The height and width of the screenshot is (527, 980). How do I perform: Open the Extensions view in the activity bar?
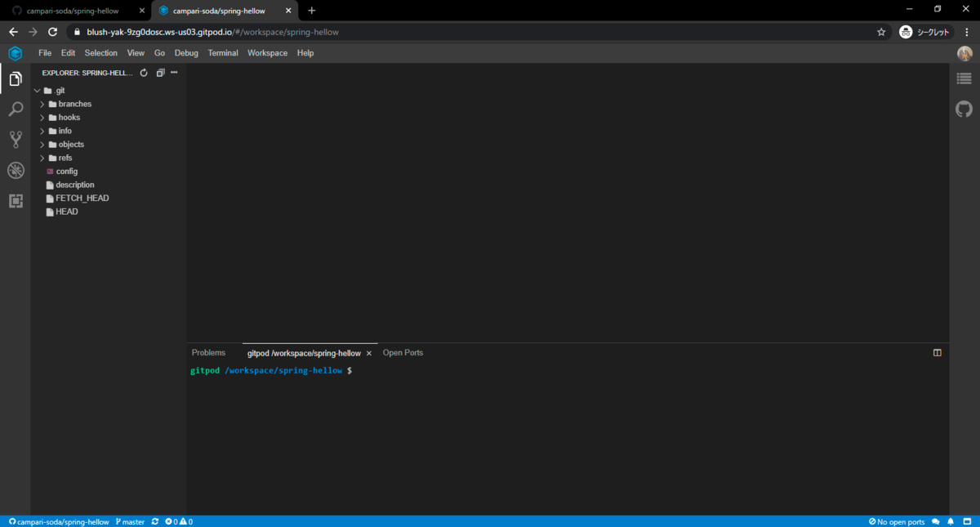[15, 200]
